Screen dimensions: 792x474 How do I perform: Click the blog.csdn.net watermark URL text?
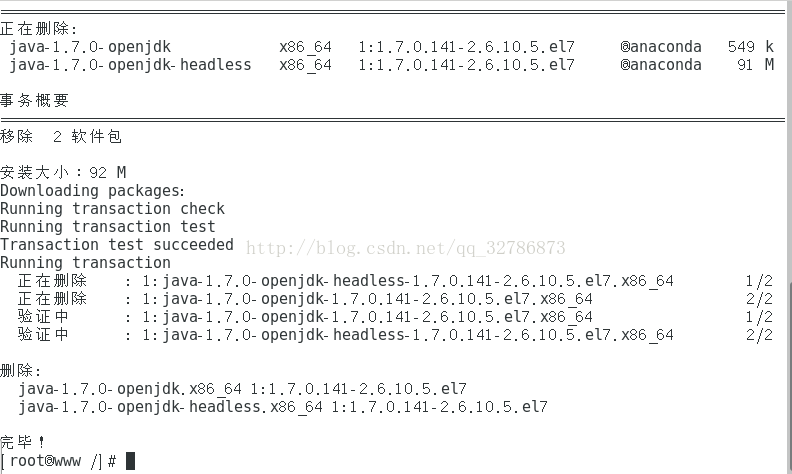click(406, 248)
